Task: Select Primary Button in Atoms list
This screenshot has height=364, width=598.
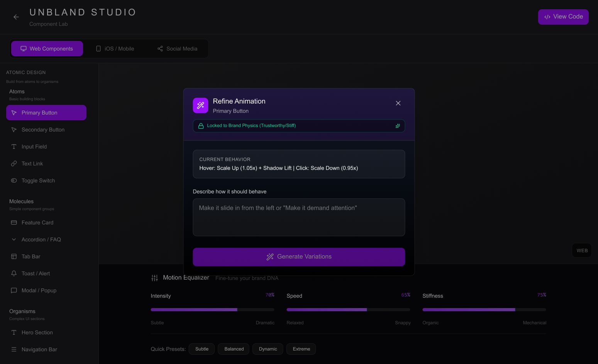Action: 46,113
